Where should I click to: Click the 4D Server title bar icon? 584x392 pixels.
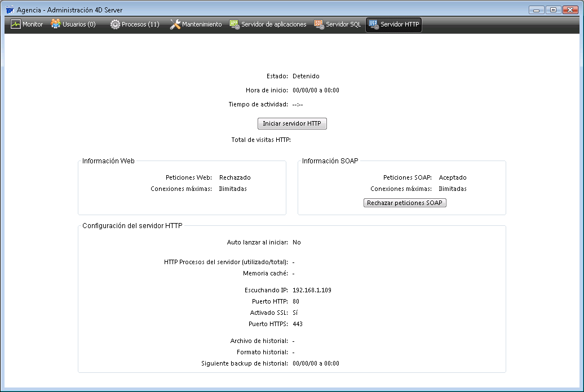[x=10, y=10]
